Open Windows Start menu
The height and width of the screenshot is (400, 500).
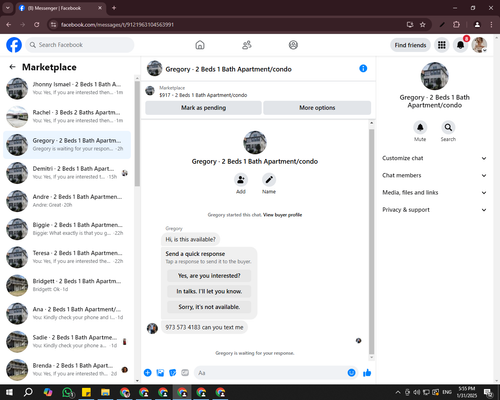tap(9, 392)
